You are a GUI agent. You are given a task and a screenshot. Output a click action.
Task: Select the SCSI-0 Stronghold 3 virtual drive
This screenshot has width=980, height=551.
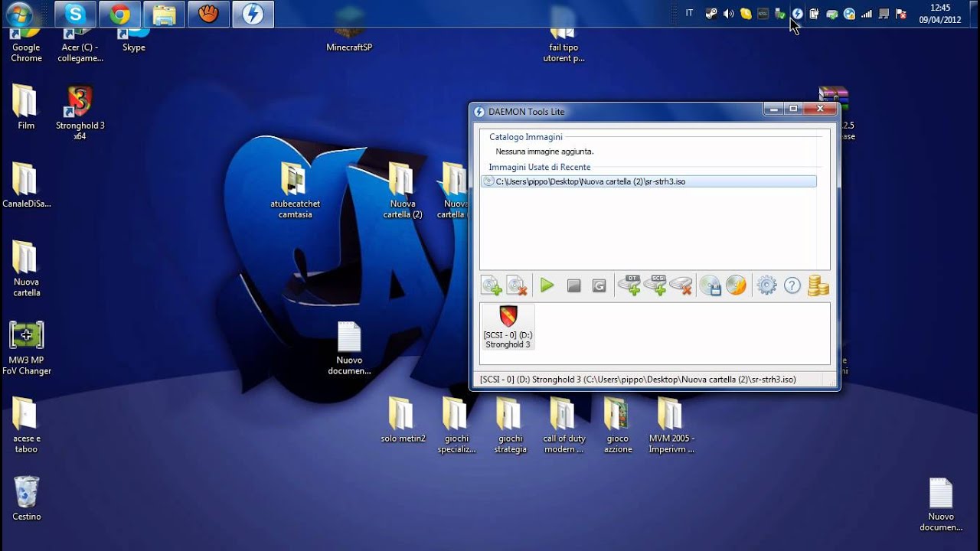(x=508, y=327)
